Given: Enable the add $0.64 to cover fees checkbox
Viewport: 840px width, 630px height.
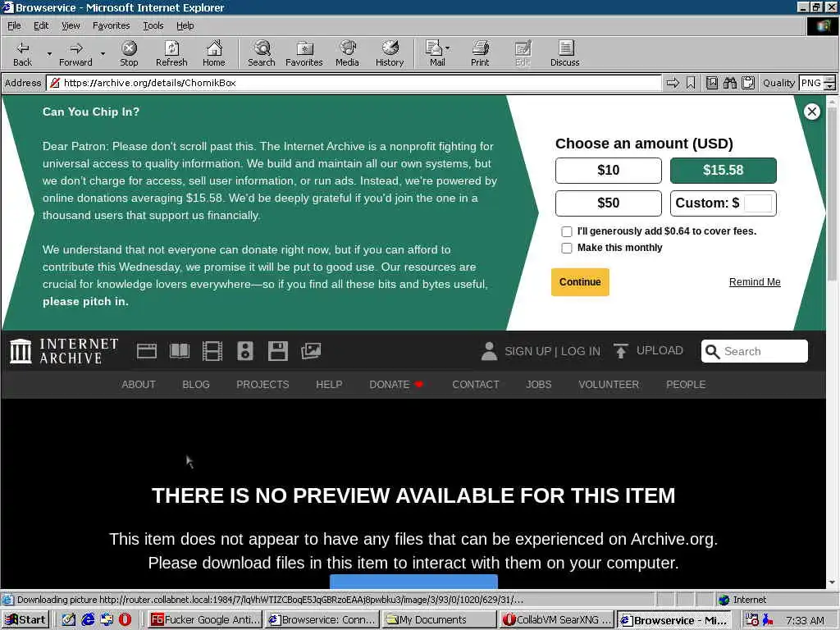Looking at the screenshot, I should tap(566, 231).
